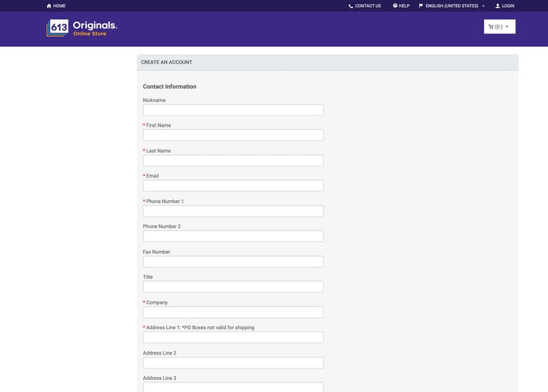The image size is (548, 392).
Task: Go to the HOME link
Action: tap(59, 6)
